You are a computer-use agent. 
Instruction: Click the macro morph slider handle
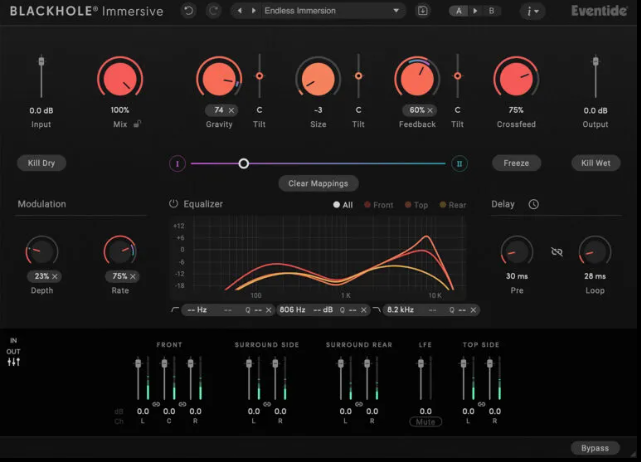(244, 164)
